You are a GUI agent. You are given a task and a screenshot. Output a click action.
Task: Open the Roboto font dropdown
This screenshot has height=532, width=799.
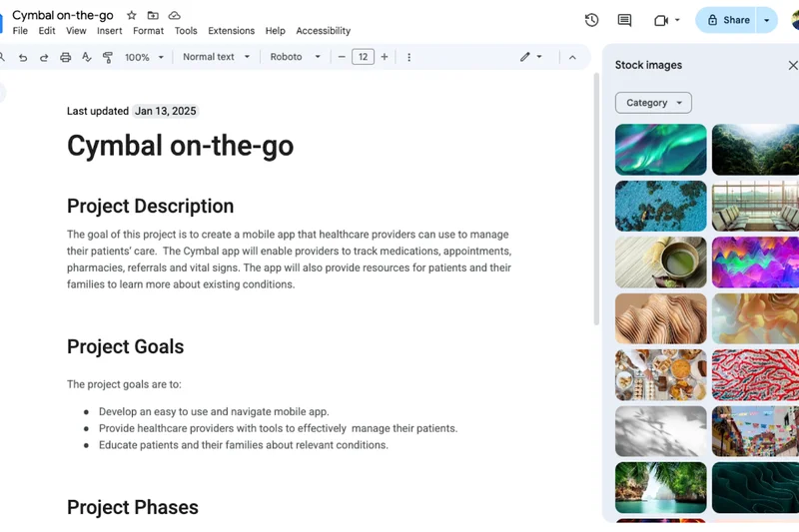tap(295, 57)
